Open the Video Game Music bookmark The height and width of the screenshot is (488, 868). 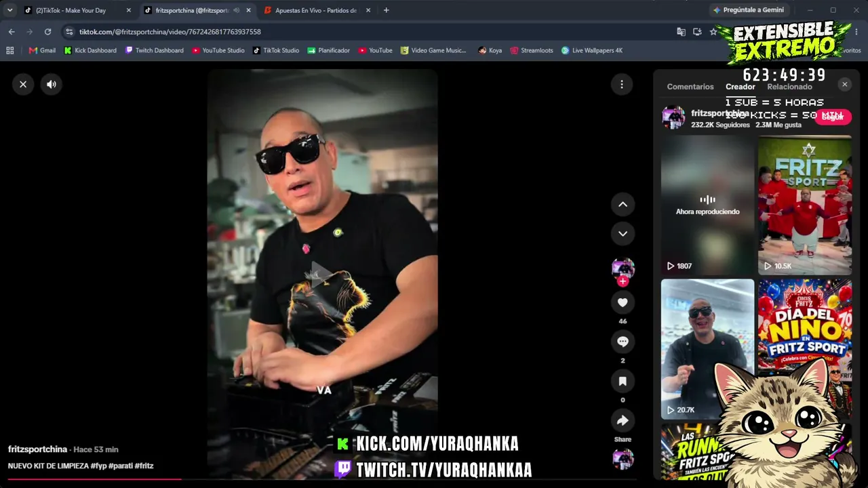433,50
